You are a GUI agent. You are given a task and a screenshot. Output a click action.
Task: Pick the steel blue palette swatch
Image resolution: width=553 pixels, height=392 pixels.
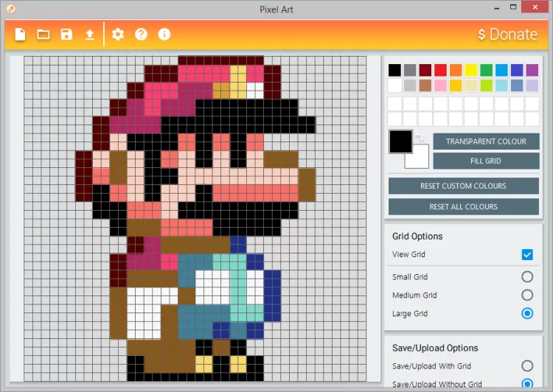517,85
